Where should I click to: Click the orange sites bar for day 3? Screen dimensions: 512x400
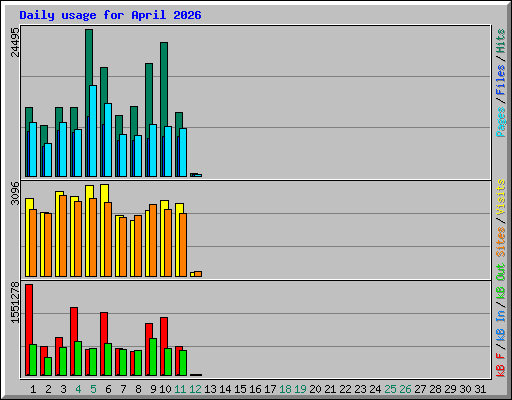[x=63, y=236]
